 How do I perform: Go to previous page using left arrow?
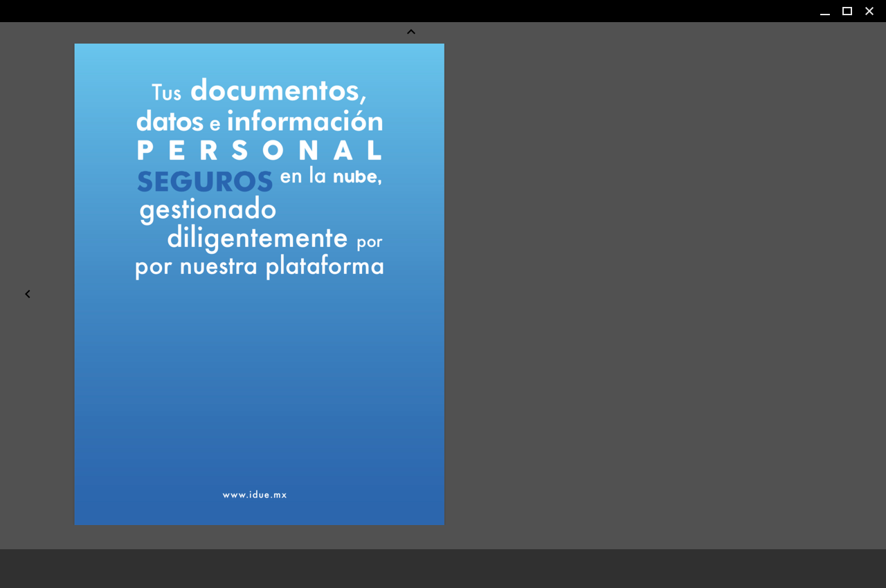(x=28, y=294)
